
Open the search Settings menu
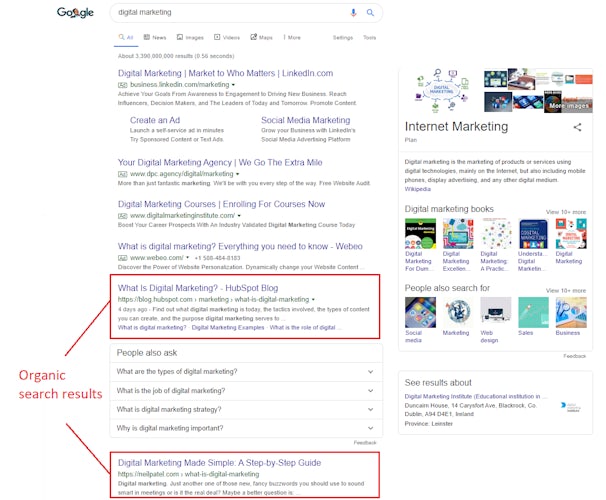(342, 37)
